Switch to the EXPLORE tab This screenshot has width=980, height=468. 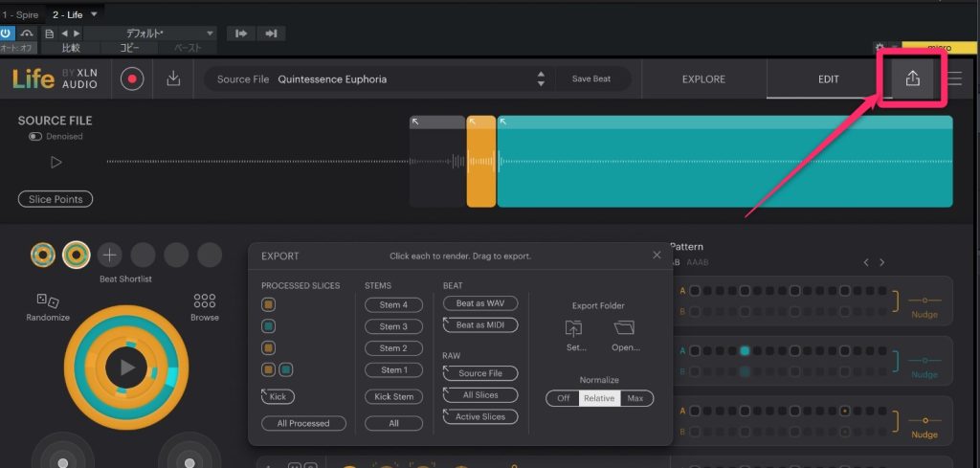coord(703,79)
